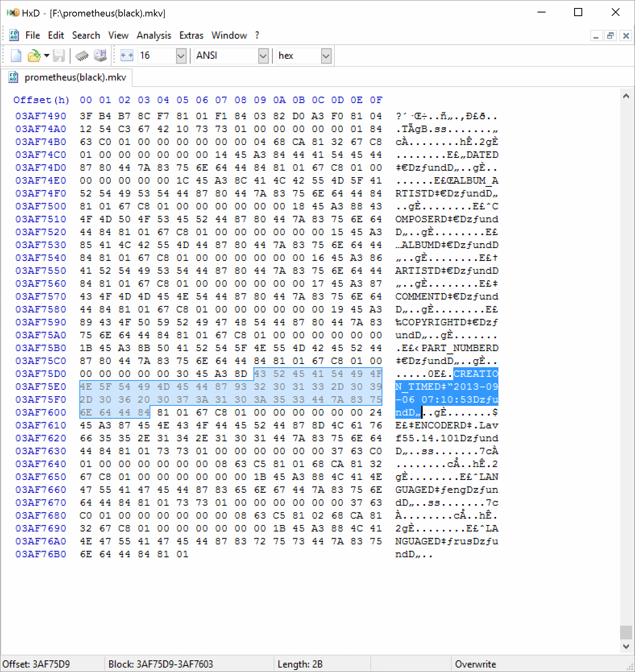The height and width of the screenshot is (672, 635).
Task: Click highlighted text '-06 07:10:53Dzfu'
Action: click(447, 399)
